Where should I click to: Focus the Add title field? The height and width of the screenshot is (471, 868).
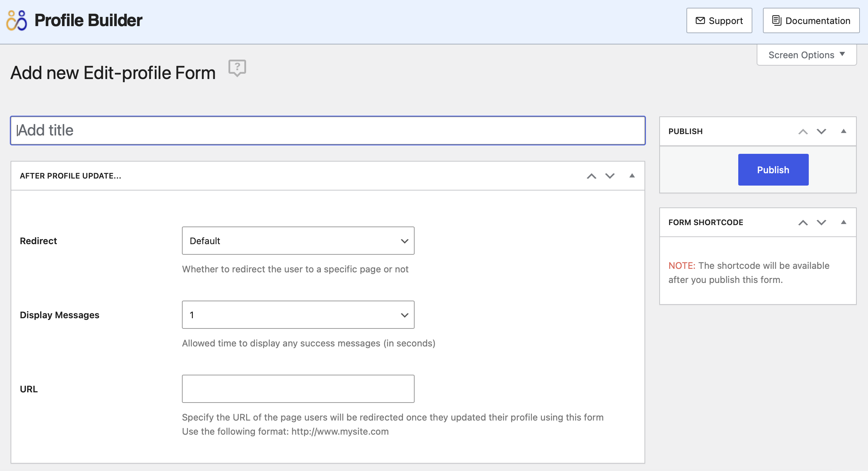(328, 131)
